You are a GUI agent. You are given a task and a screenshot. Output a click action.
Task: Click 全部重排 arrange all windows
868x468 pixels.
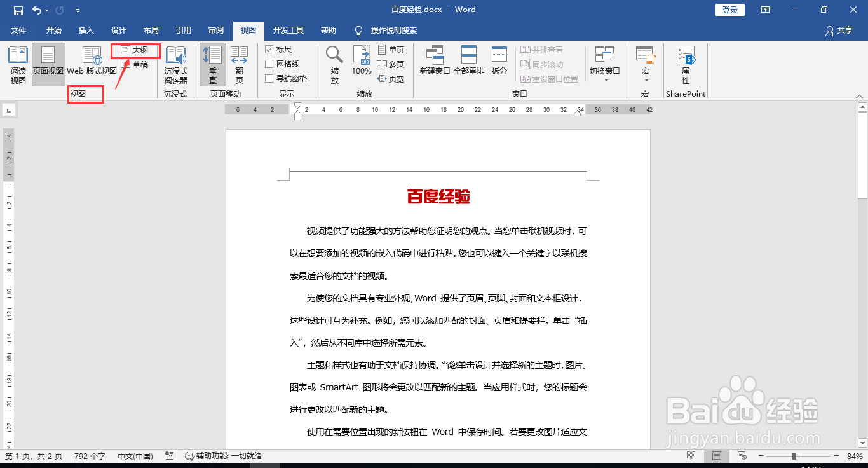click(x=469, y=61)
